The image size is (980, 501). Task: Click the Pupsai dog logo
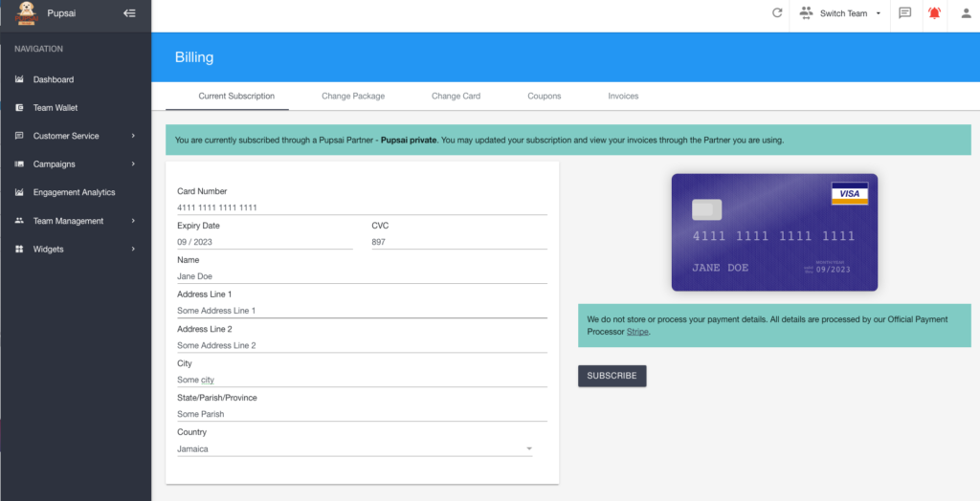pos(27,13)
